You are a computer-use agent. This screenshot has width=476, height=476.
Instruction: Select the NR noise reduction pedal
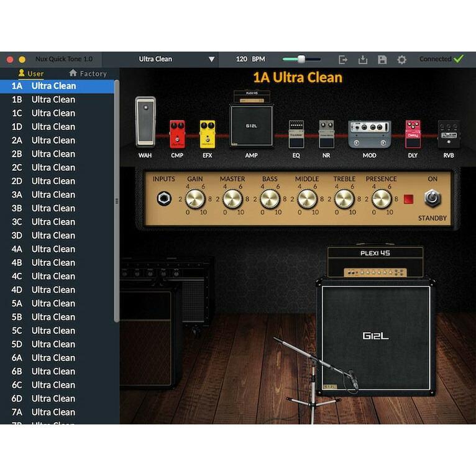[x=326, y=134]
